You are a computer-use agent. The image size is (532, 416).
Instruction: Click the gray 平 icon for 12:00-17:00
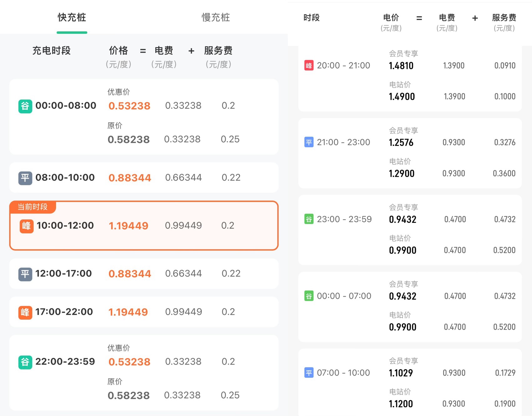click(25, 274)
